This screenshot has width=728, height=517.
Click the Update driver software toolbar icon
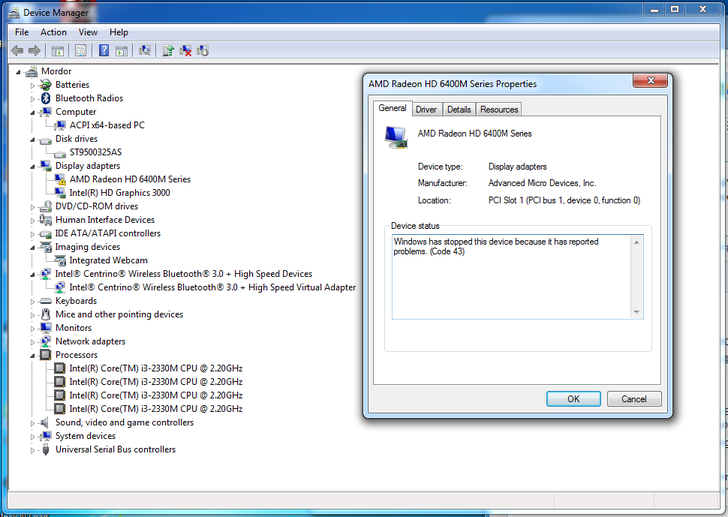[168, 50]
